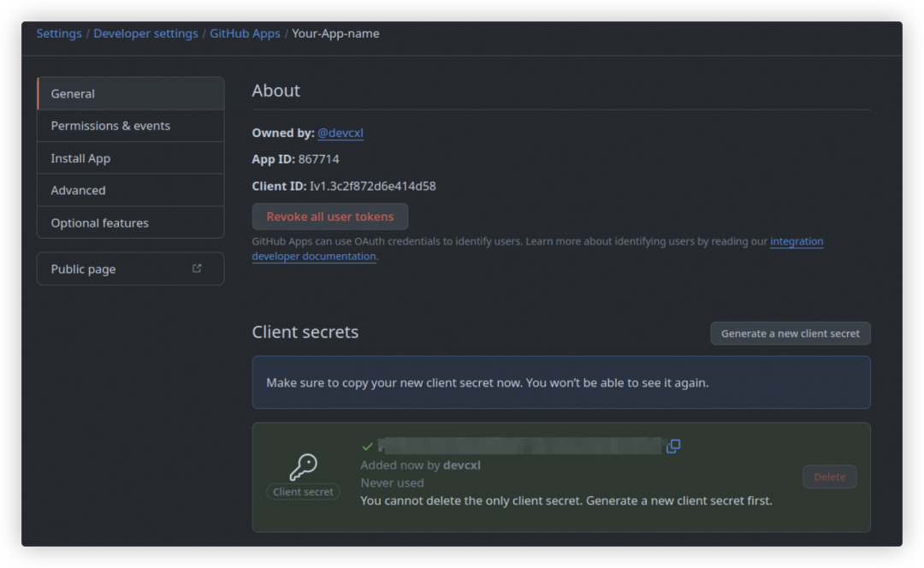Go to Developer settings breadcrumb
The image size is (924, 568).
click(x=145, y=33)
